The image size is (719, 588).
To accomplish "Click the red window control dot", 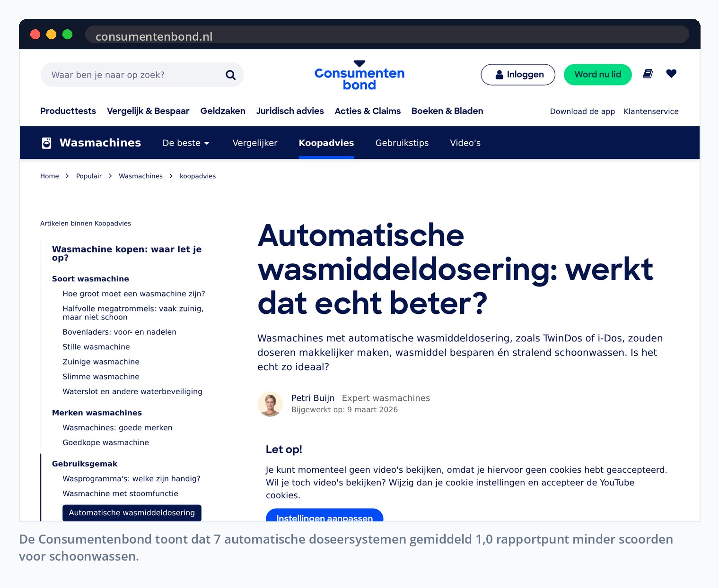I will (x=35, y=34).
